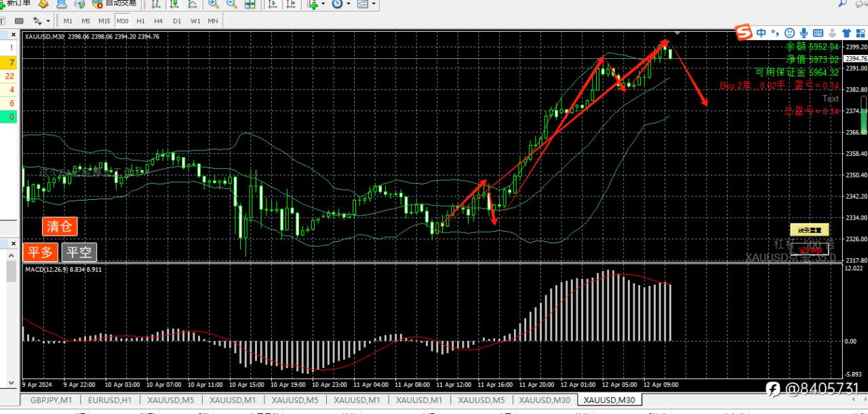This screenshot has height=414, width=868.
Task: Toggle the chart auto scroll icon
Action: pos(273,4)
